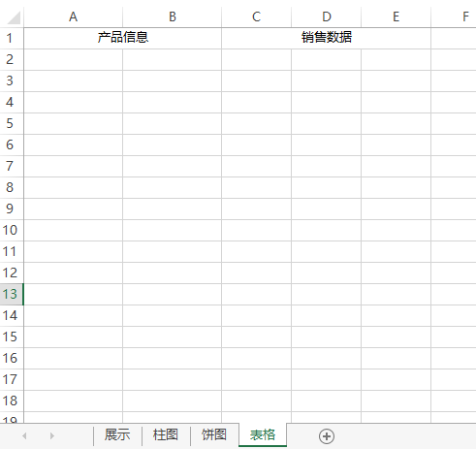Viewport: 476px width, 449px height.
Task: Select column D header
Action: pos(327,16)
